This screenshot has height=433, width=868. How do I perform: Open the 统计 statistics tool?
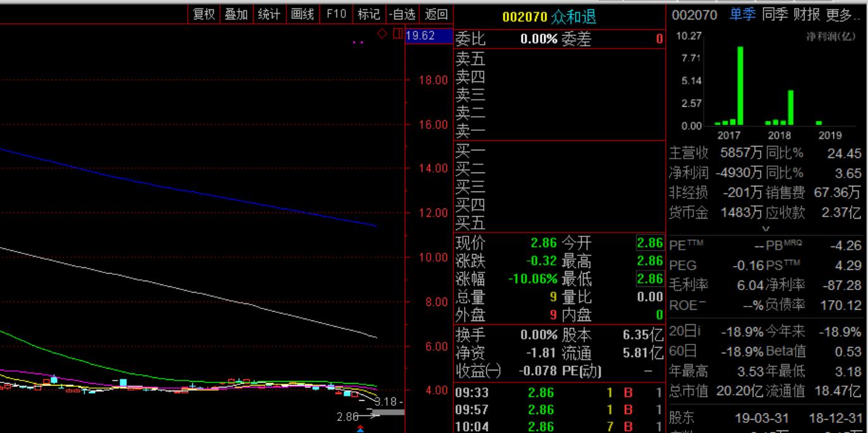269,14
